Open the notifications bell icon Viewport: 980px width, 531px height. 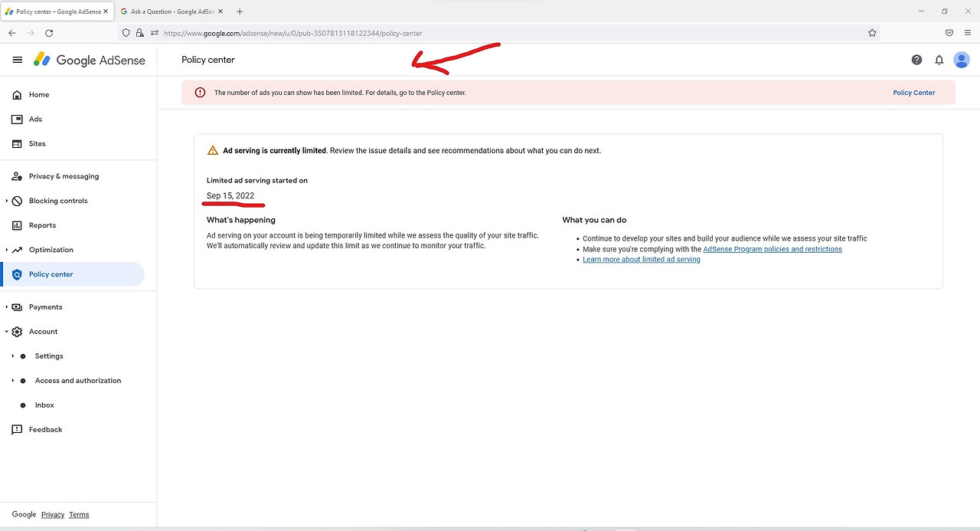click(x=939, y=60)
